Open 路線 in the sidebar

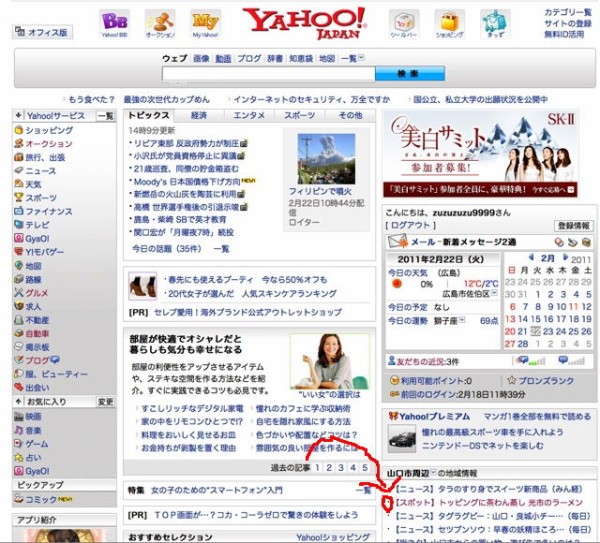[x=33, y=279]
